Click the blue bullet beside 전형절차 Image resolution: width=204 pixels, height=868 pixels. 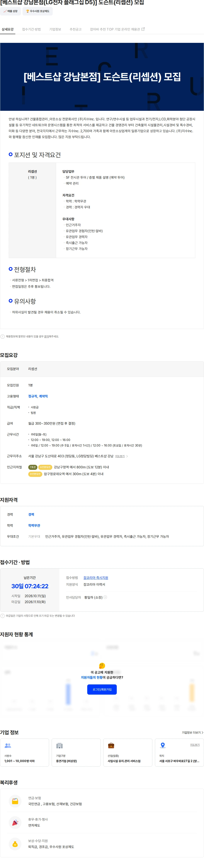point(10,269)
